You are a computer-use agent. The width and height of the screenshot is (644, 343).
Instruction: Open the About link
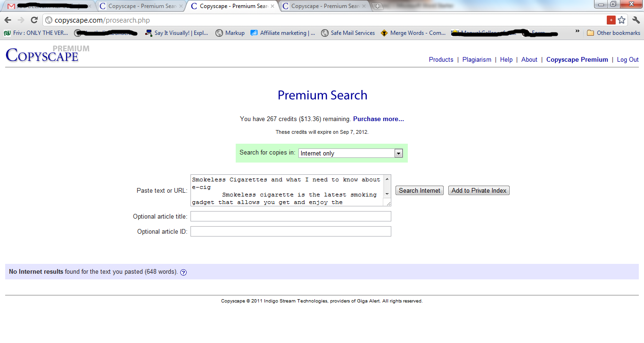pos(529,60)
